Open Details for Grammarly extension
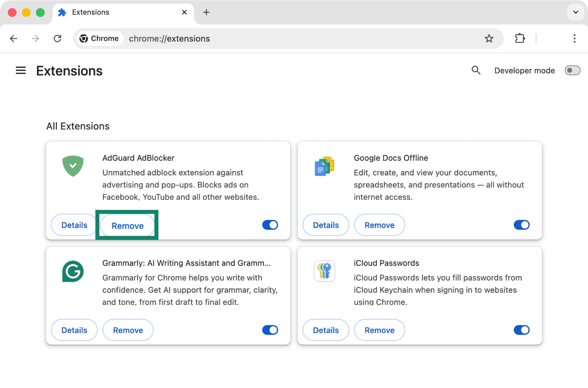The width and height of the screenshot is (588, 388). [74, 330]
